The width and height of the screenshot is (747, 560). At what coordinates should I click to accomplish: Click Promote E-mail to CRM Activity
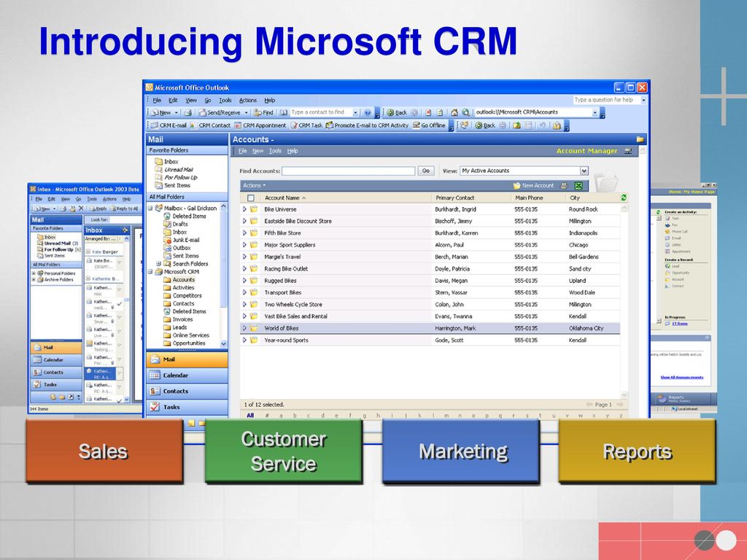click(x=367, y=125)
